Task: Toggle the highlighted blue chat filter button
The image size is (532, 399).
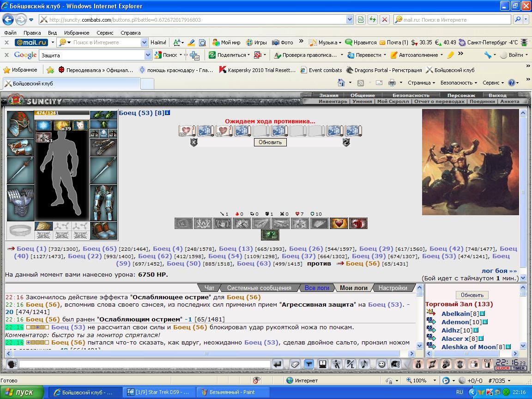Action: (x=309, y=364)
